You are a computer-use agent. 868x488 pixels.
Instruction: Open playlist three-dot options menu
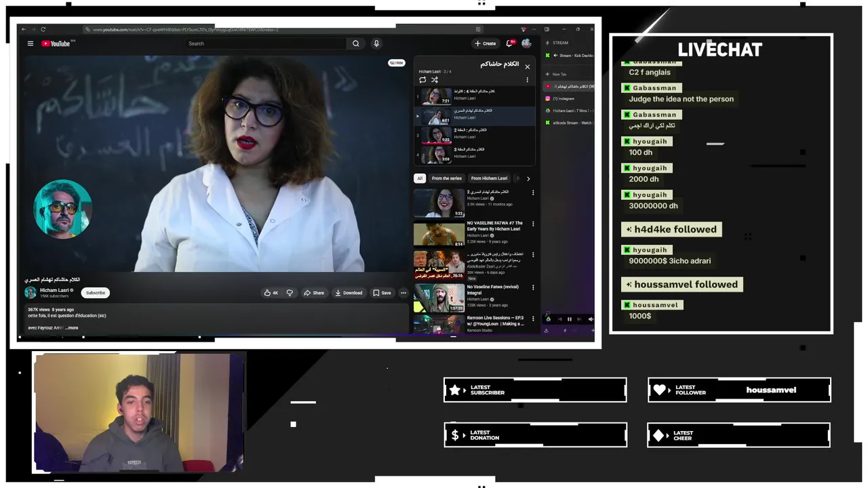coord(527,80)
